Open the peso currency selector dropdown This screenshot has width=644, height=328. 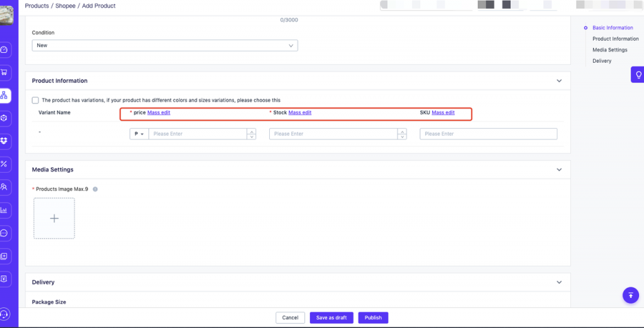click(x=139, y=134)
